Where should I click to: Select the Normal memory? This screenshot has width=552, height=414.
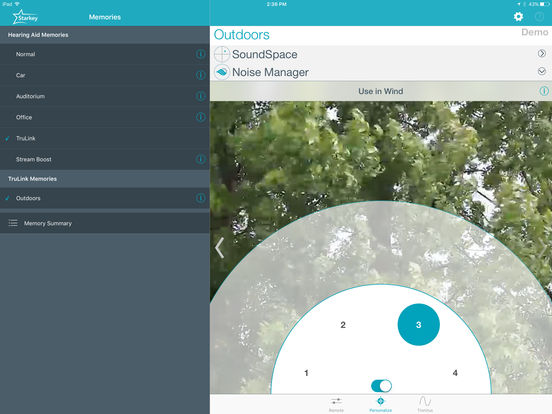(105, 54)
